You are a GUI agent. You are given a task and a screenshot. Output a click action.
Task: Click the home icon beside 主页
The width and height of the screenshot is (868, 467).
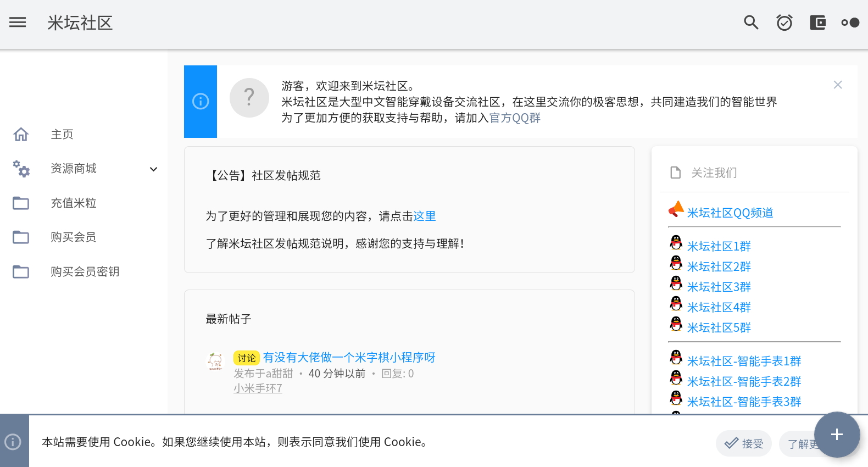(x=21, y=134)
